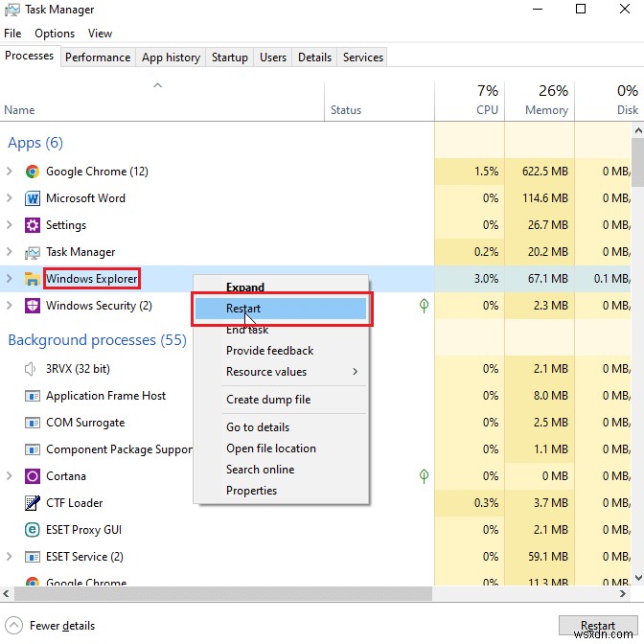Expand the ESET Service (2) group
The height and width of the screenshot is (644, 644).
pos(9,557)
